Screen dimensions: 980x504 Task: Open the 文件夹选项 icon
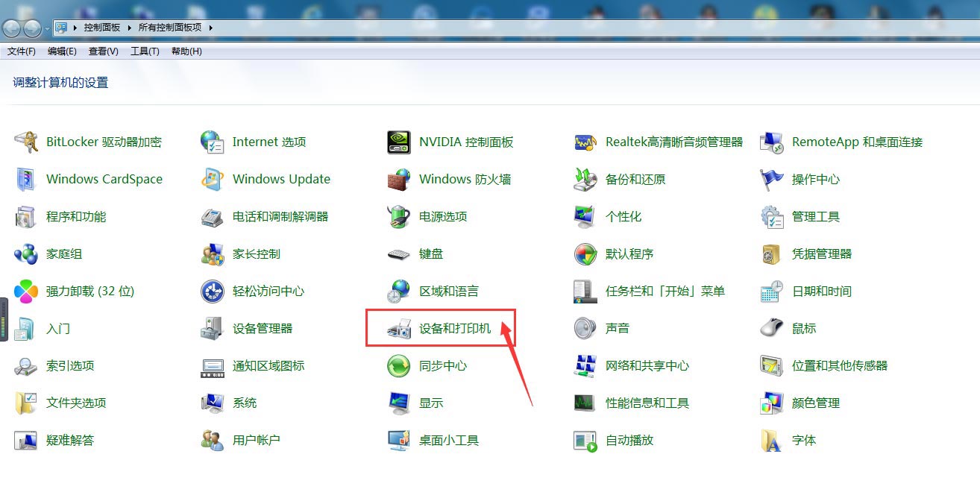click(26, 403)
